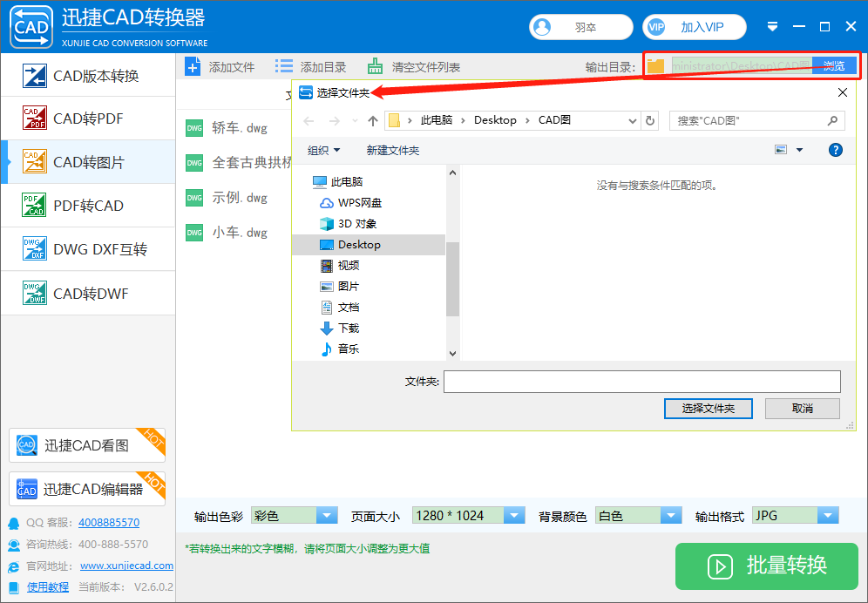Select 视频 folder in tree

(x=340, y=265)
